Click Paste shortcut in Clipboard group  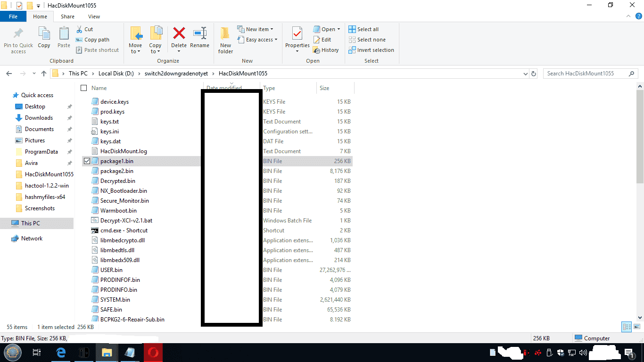point(97,50)
